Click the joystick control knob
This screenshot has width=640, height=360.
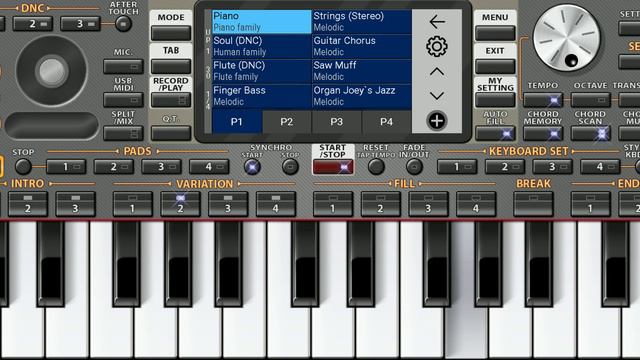pos(51,71)
